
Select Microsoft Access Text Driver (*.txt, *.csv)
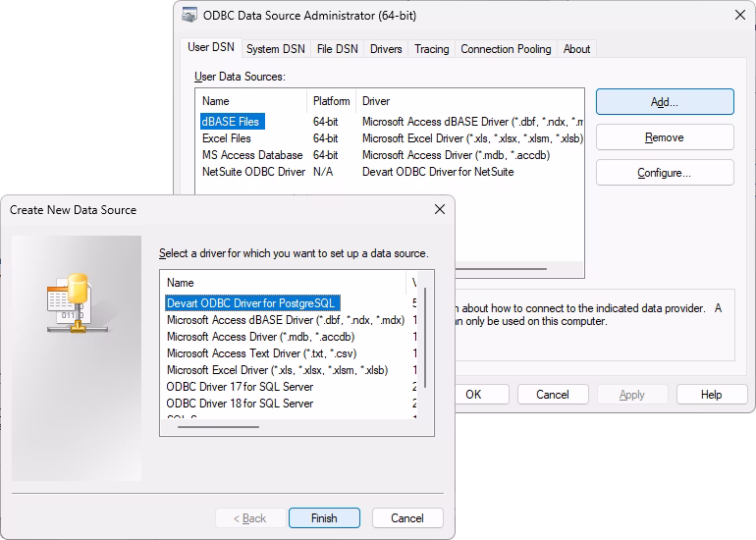[261, 353]
